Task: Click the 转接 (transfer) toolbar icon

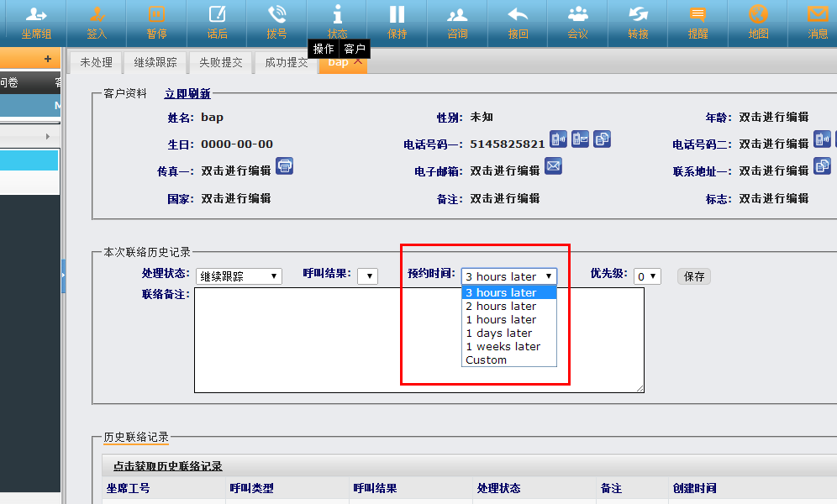Action: pos(638,22)
